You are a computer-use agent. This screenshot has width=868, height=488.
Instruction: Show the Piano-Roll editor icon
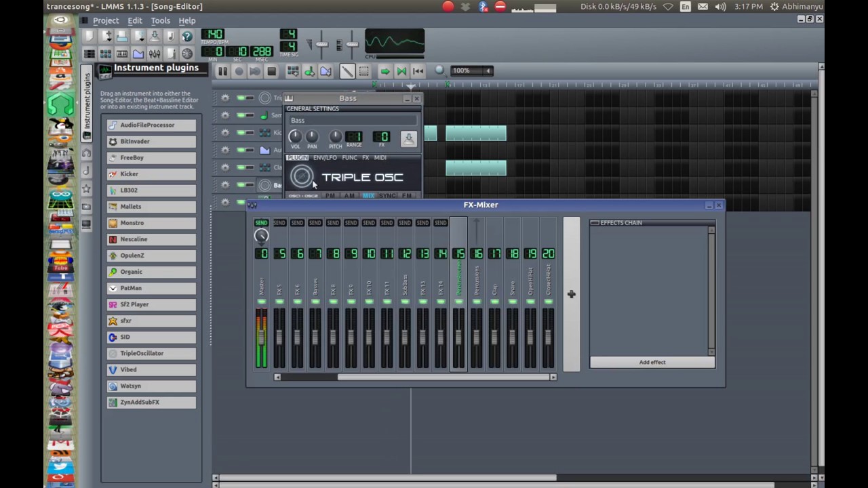[121, 54]
